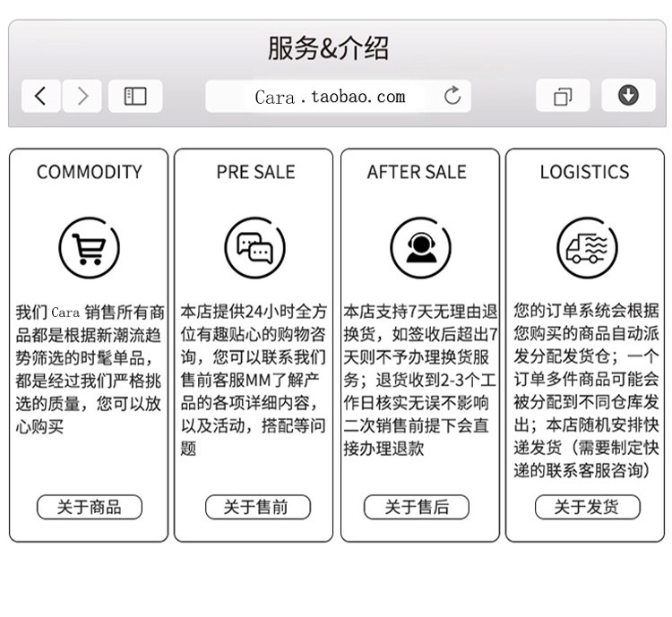Open the 关于商品 button

(90, 508)
